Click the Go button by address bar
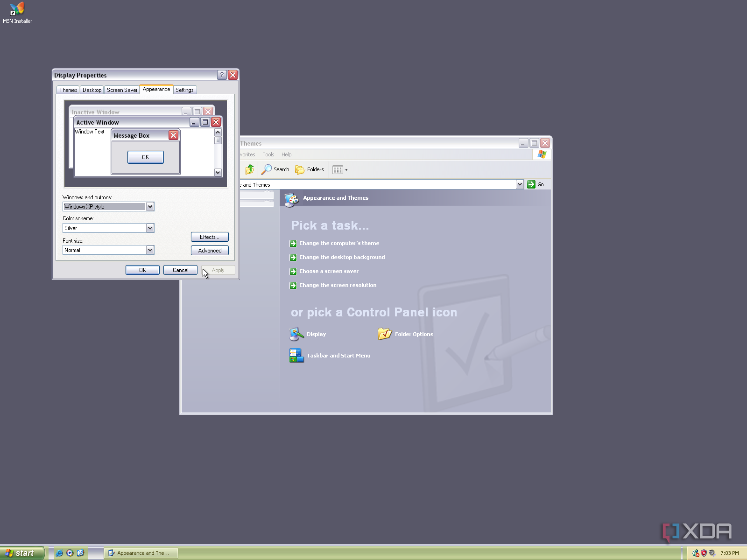This screenshot has width=747, height=560. click(536, 184)
